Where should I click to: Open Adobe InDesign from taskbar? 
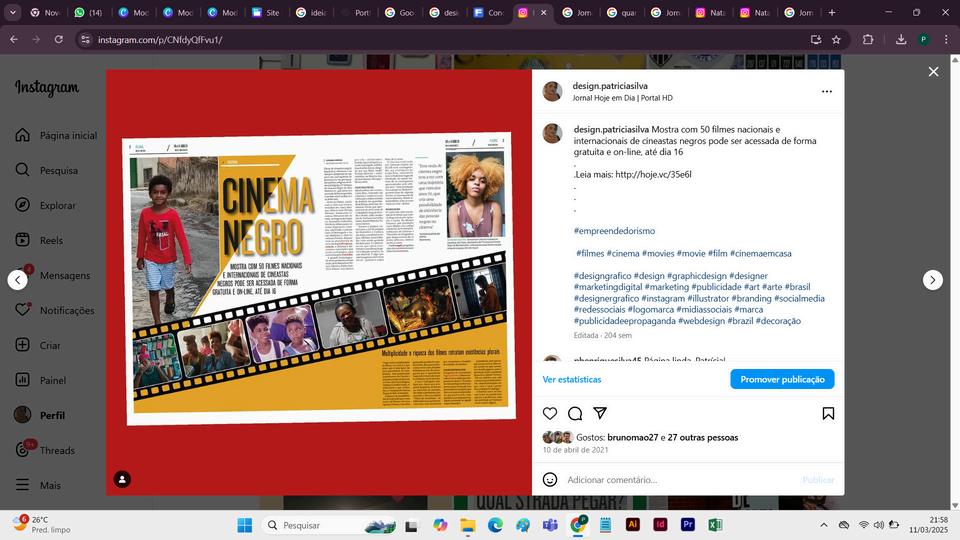pyautogui.click(x=660, y=525)
